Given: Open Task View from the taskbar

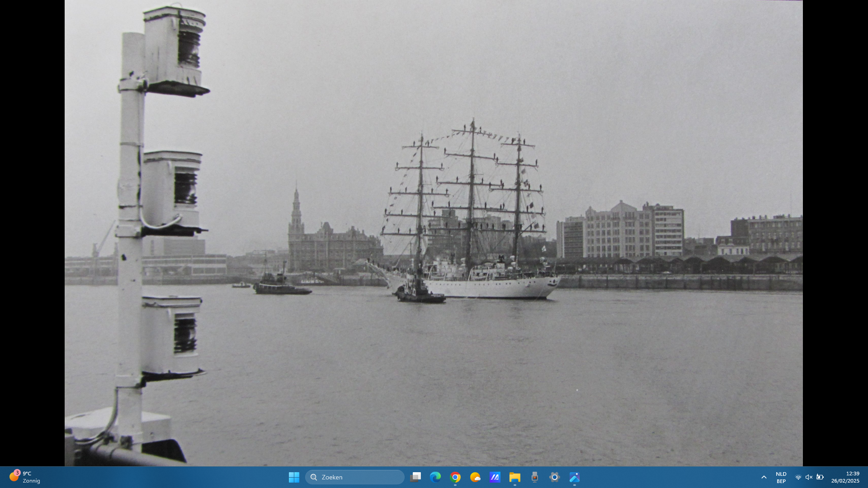Looking at the screenshot, I should tap(415, 477).
